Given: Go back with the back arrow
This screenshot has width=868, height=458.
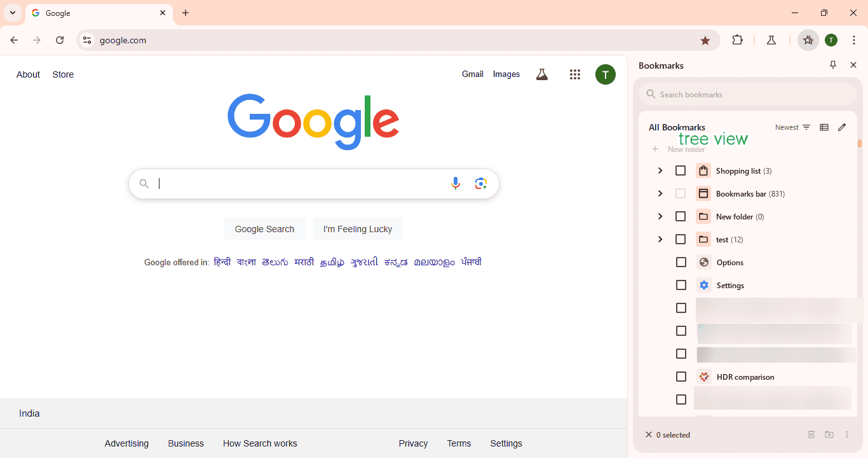Looking at the screenshot, I should [14, 40].
